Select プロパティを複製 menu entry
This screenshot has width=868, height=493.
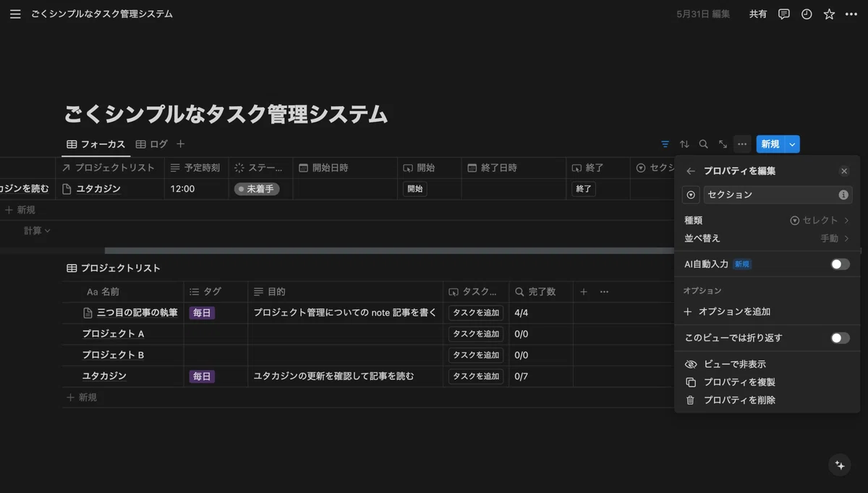(x=767, y=382)
